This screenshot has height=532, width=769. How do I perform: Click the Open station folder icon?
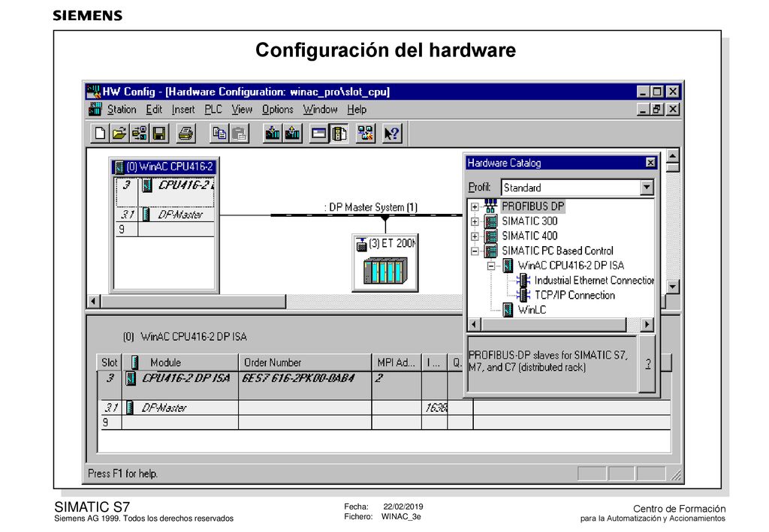(119, 134)
